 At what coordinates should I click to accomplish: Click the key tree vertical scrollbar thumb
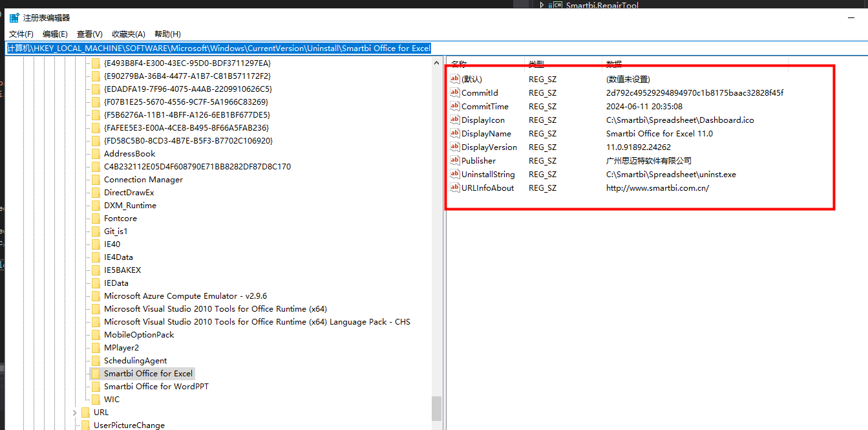437,408
